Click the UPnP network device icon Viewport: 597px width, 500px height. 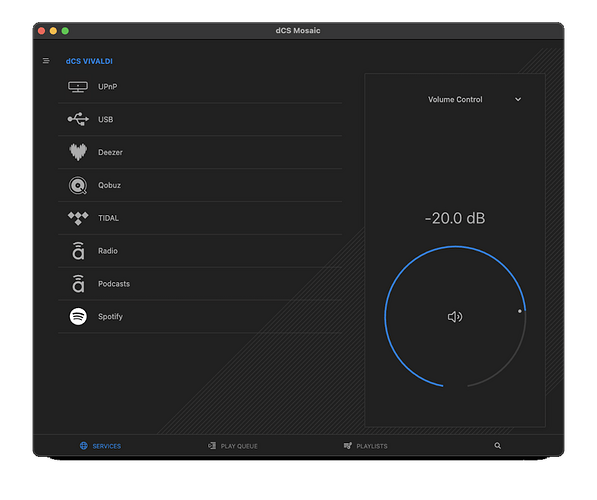tap(78, 87)
